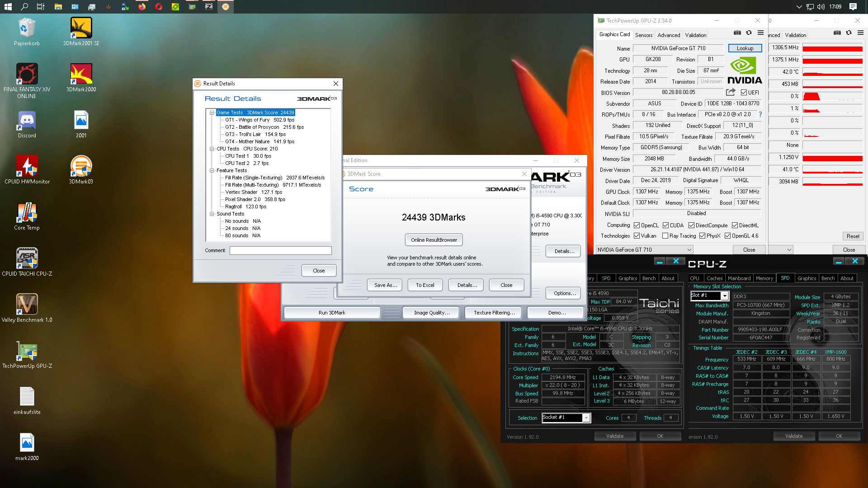The height and width of the screenshot is (488, 868).
Task: Toggle the OpenCL checkbox
Action: tap(637, 225)
